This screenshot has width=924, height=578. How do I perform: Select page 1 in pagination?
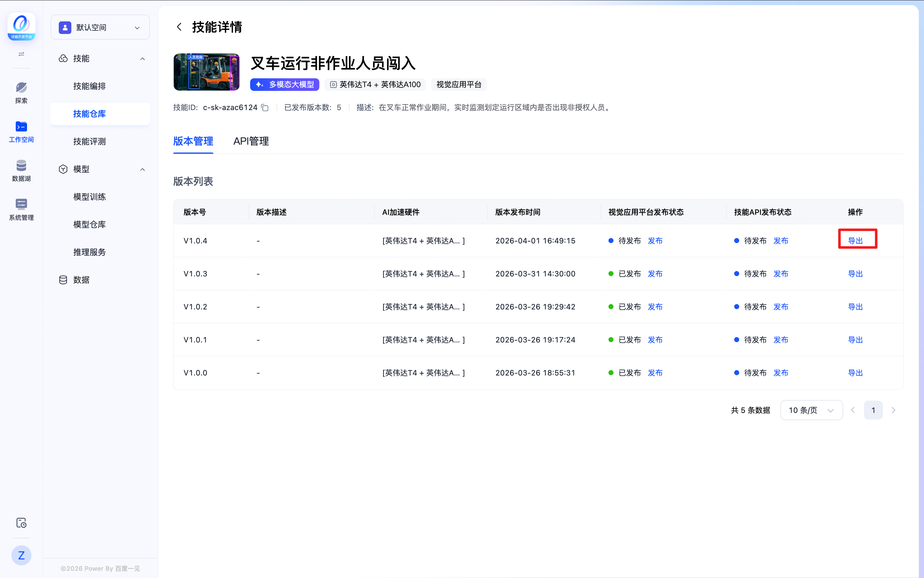[873, 410]
